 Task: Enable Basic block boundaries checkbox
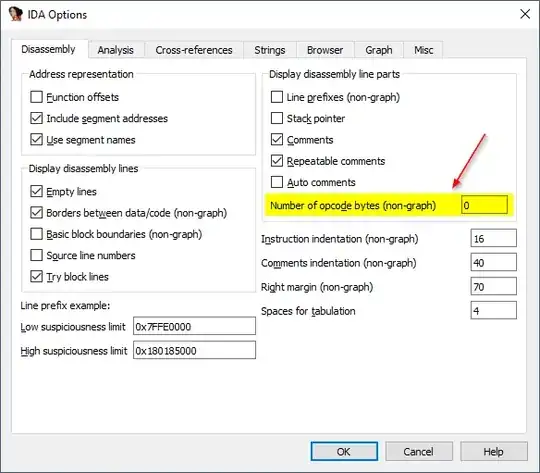click(x=37, y=234)
